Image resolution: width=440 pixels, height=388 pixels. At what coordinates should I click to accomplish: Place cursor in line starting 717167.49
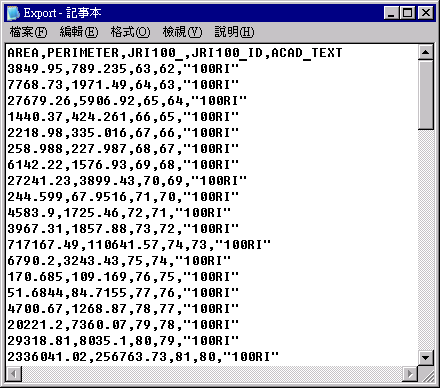(139, 245)
